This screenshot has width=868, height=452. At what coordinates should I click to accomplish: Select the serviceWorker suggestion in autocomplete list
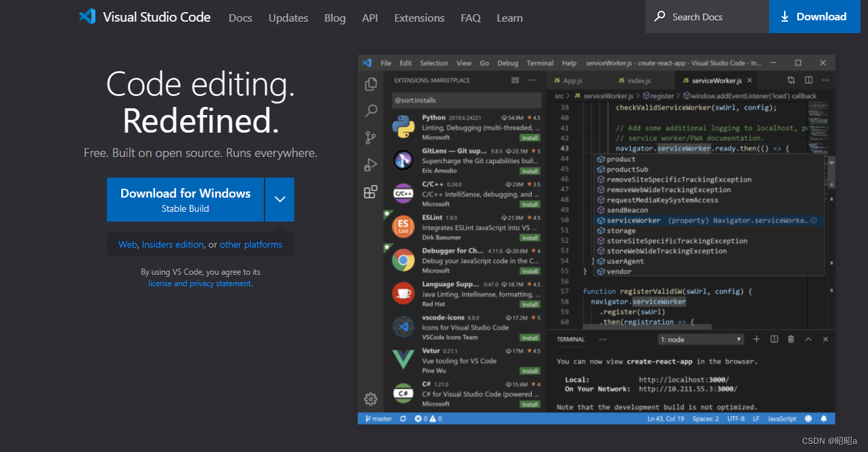click(x=709, y=220)
